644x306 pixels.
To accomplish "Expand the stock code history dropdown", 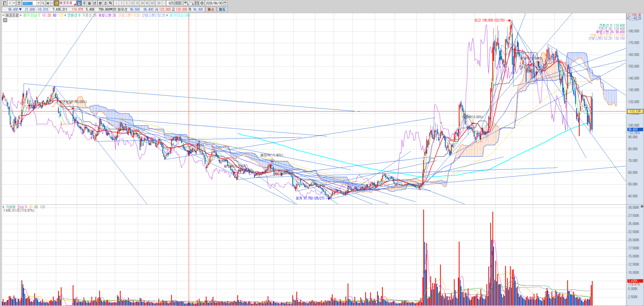I will 38,3.
